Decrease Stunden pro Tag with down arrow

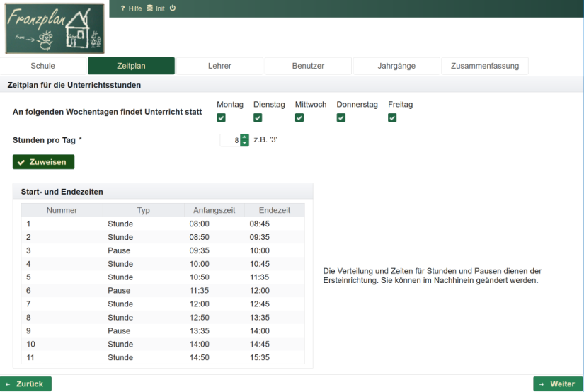(x=245, y=143)
